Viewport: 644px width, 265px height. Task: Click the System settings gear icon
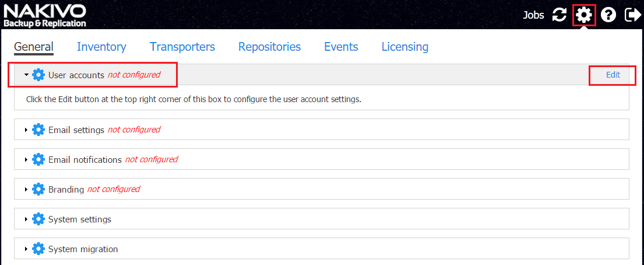[x=38, y=219]
